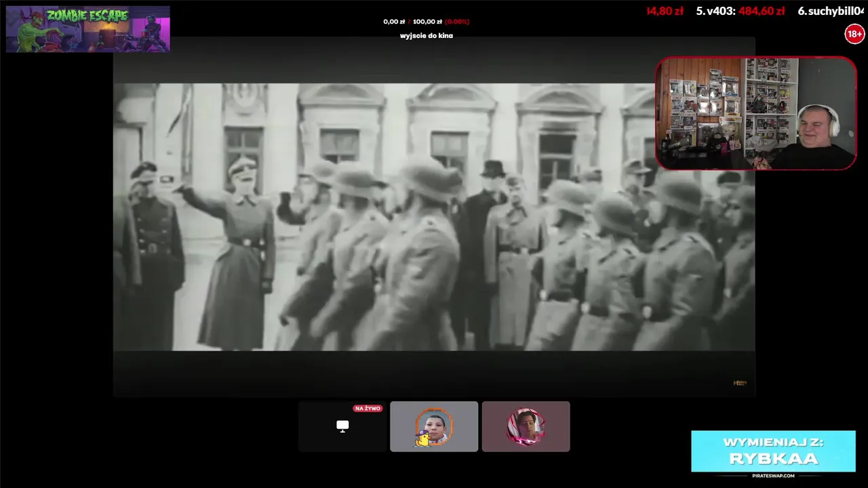
Task: Click the PIRATESWAP.COM text
Action: 773,476
